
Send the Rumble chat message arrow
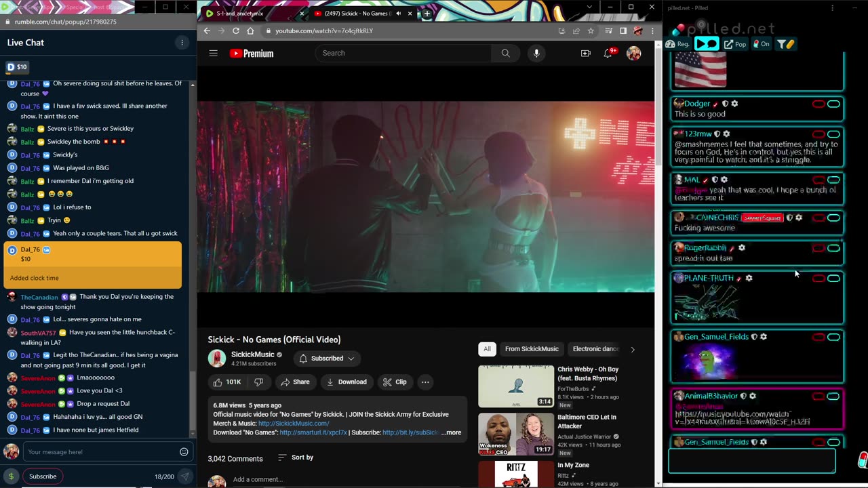[185, 476]
